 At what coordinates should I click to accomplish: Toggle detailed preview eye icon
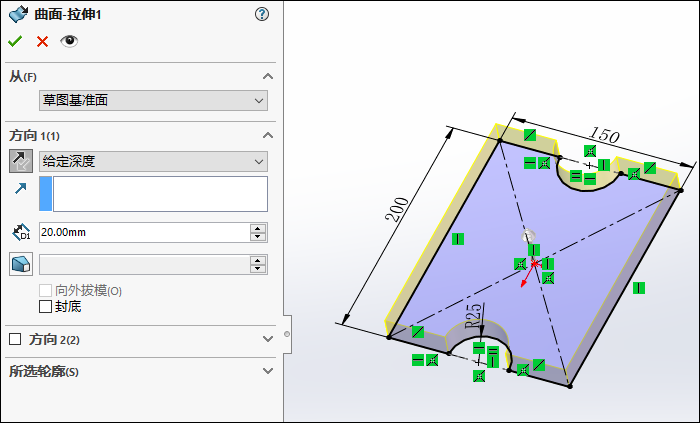[69, 41]
